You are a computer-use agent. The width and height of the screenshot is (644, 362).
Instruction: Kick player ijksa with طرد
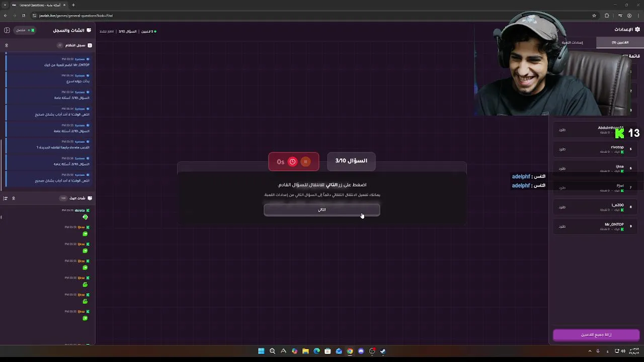(562, 168)
